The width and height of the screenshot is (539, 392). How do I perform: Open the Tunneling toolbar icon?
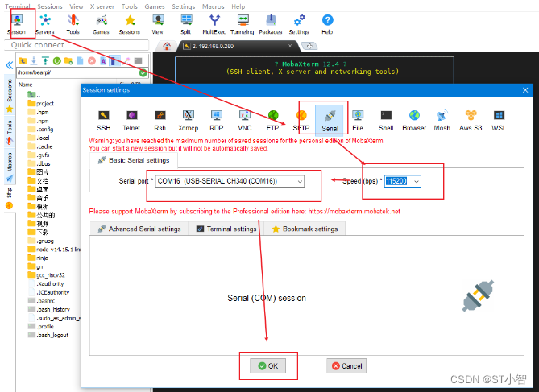(x=243, y=24)
